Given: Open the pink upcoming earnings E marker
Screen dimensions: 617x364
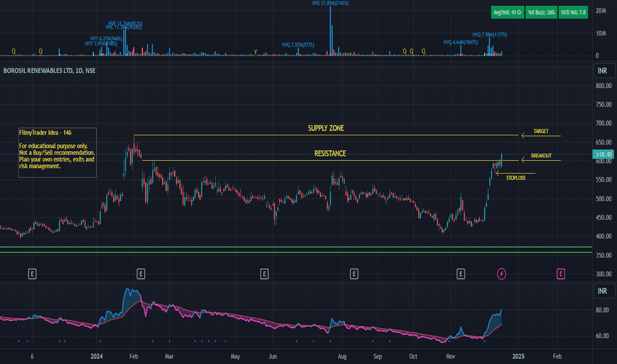Looking at the screenshot, I should pos(561,274).
